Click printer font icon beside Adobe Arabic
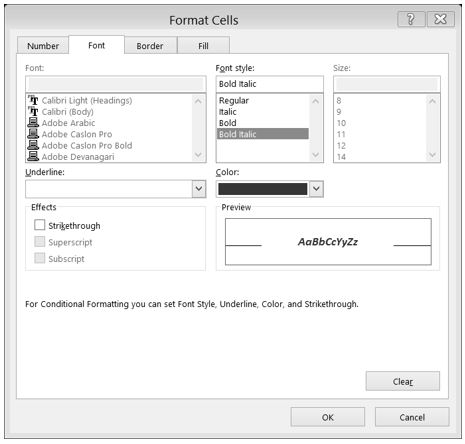The image size is (465, 444). point(33,123)
